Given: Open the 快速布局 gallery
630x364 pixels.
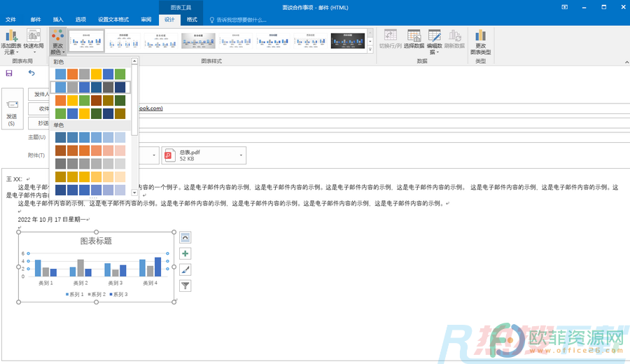Looking at the screenshot, I should coord(34,42).
